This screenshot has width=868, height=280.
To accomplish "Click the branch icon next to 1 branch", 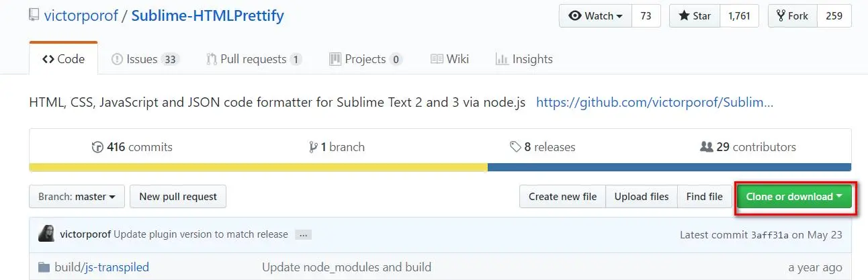I will [x=313, y=147].
